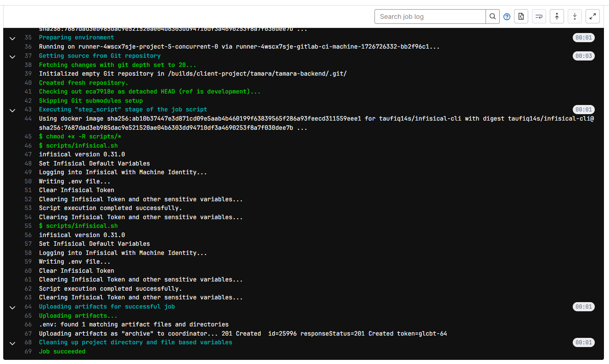Click line number 69 link
Image resolution: width=609 pixels, height=364 pixels.
(28, 352)
